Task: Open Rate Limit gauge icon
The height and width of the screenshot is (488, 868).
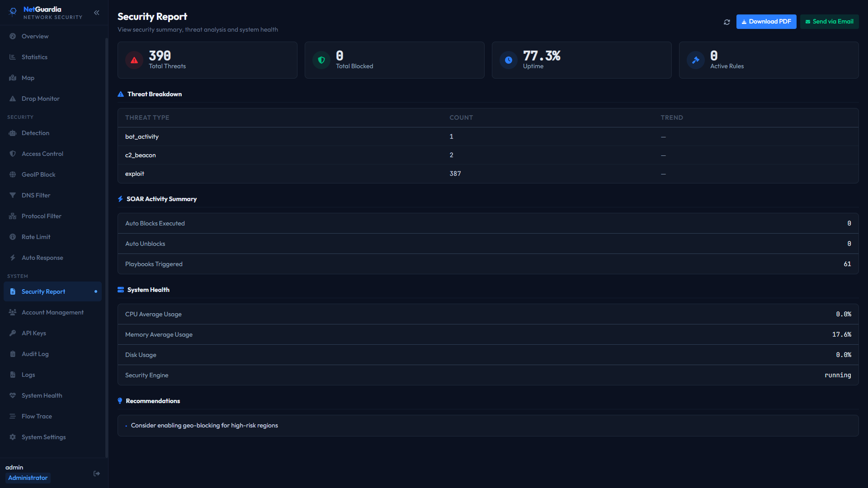Action: point(13,237)
